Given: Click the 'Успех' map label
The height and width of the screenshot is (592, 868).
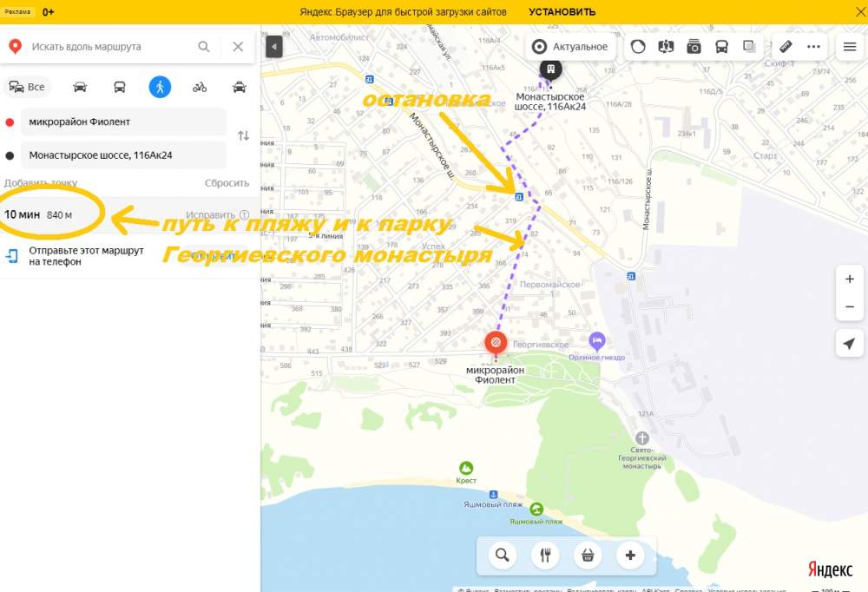Looking at the screenshot, I should pyautogui.click(x=433, y=246).
